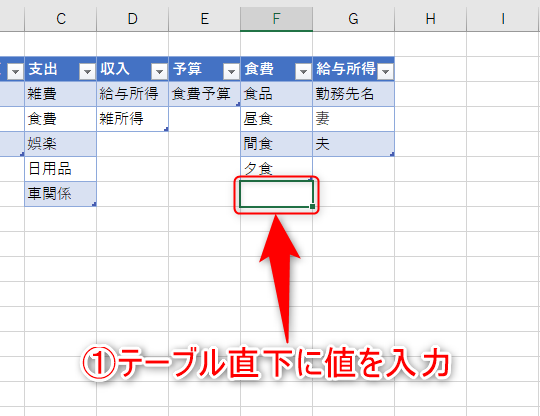The height and width of the screenshot is (416, 540).
Task: Open the 予算 column filter dropdown
Action: tap(231, 72)
